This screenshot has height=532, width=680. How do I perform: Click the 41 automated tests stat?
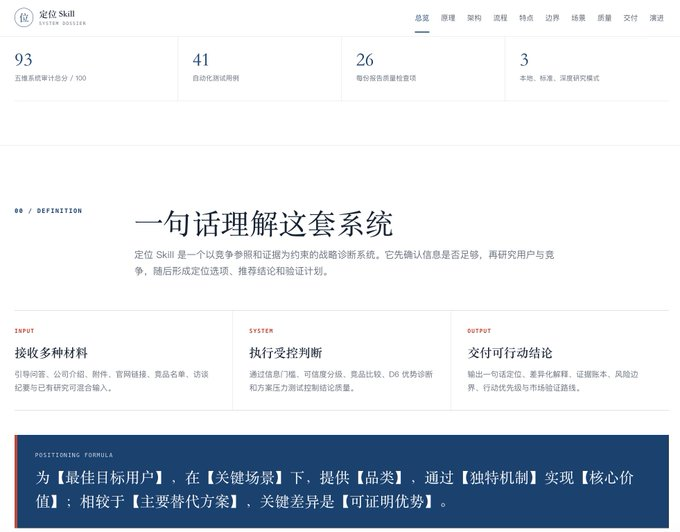[x=260, y=69]
